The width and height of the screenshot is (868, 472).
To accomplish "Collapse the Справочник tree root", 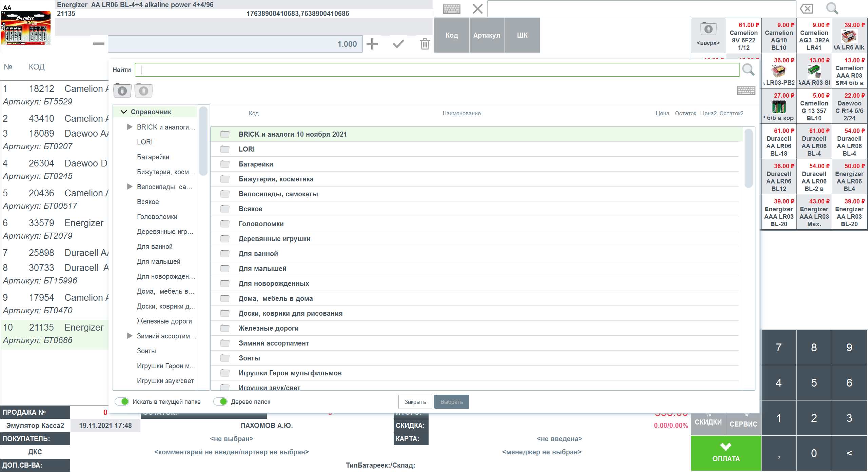I will point(123,112).
